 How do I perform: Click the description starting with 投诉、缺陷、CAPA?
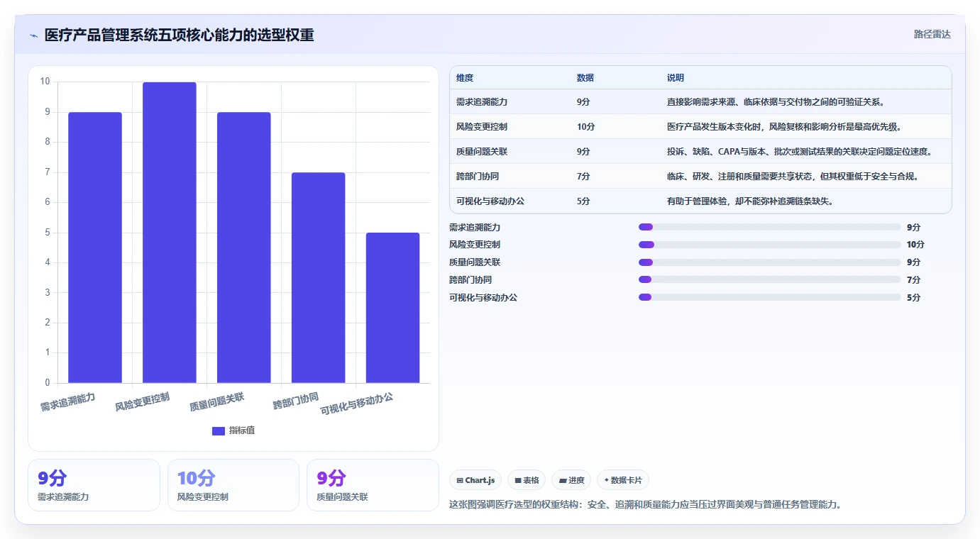pyautogui.click(x=799, y=152)
